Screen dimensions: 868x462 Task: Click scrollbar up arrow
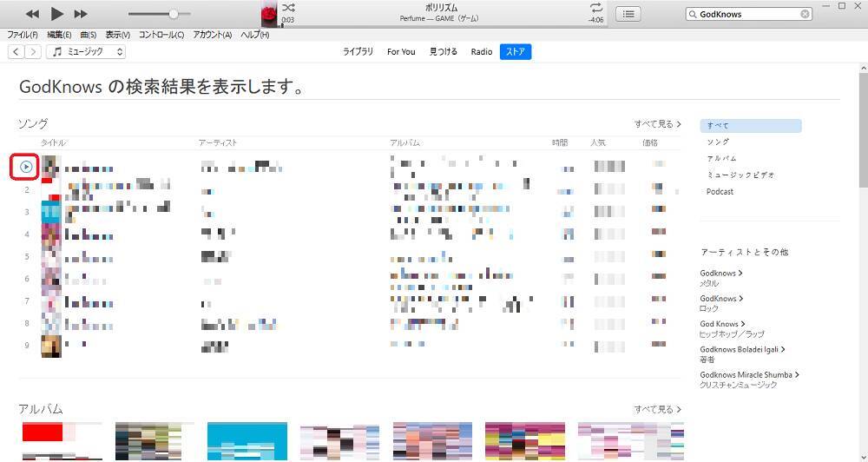863,68
